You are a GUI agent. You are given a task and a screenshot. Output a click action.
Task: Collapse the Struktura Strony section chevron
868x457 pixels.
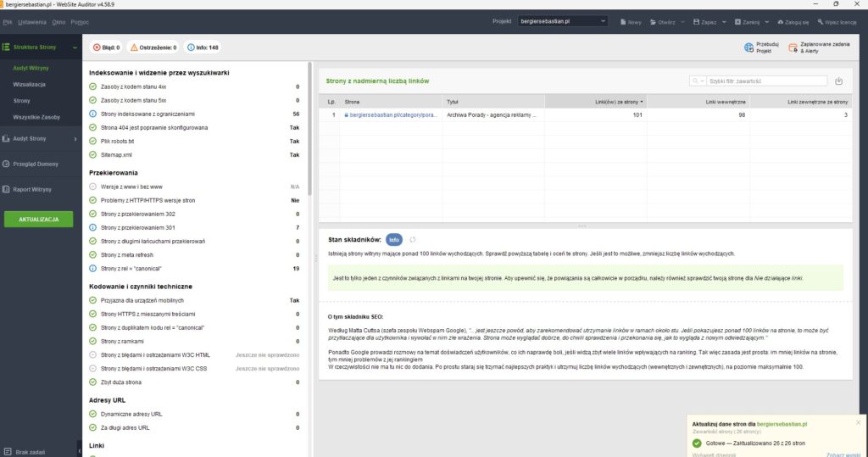(x=75, y=47)
